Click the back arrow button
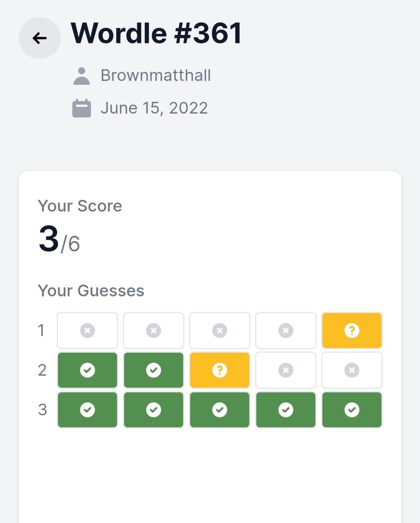The image size is (420, 523). click(40, 38)
